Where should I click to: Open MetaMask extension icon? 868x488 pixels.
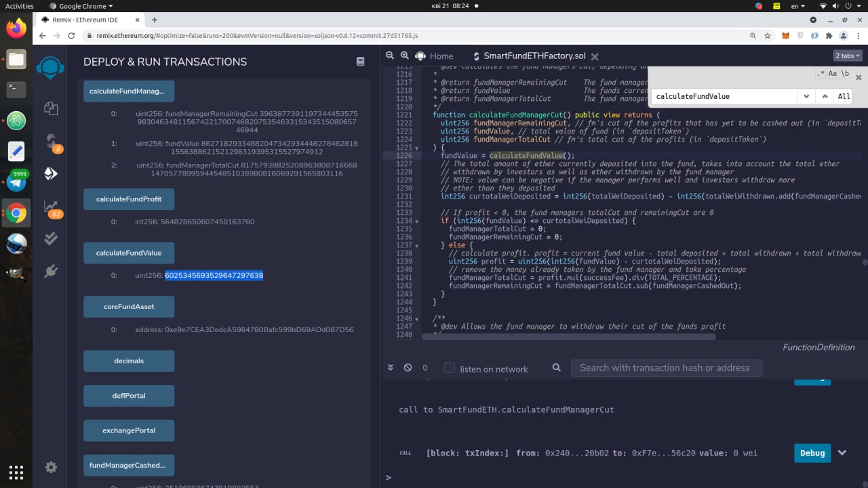(785, 35)
